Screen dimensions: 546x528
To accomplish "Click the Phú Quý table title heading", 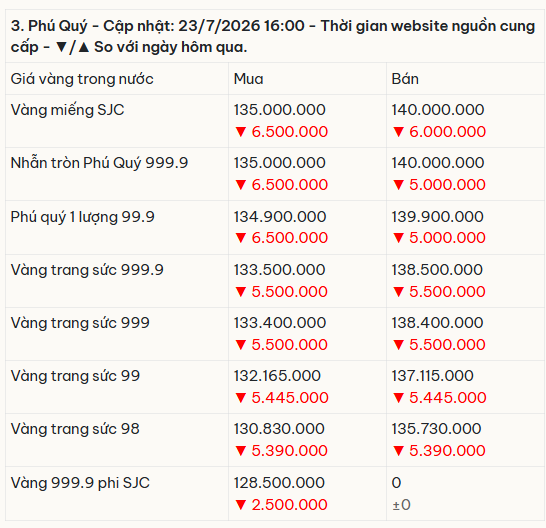I will coord(273,37).
